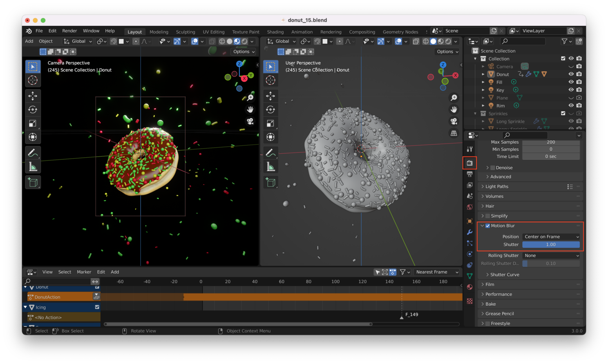Select the Move tool in camera viewport
This screenshot has width=608, height=364.
click(33, 96)
